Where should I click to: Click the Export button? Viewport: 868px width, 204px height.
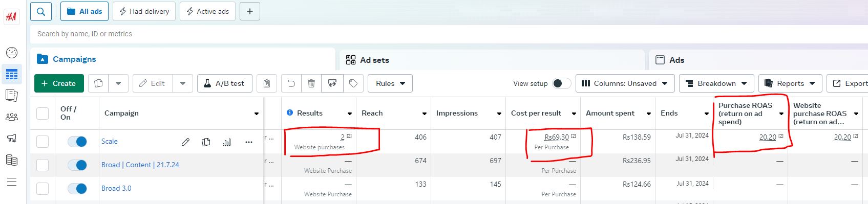[x=848, y=83]
